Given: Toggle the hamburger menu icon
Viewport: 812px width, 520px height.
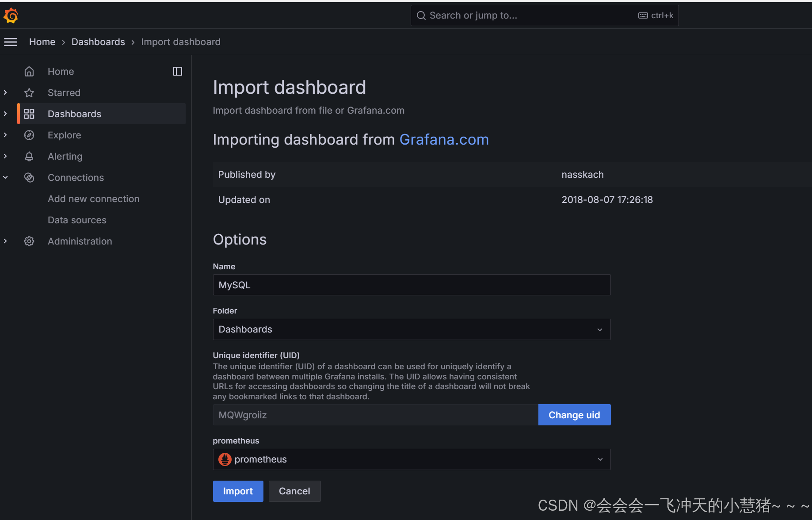Looking at the screenshot, I should pos(11,42).
